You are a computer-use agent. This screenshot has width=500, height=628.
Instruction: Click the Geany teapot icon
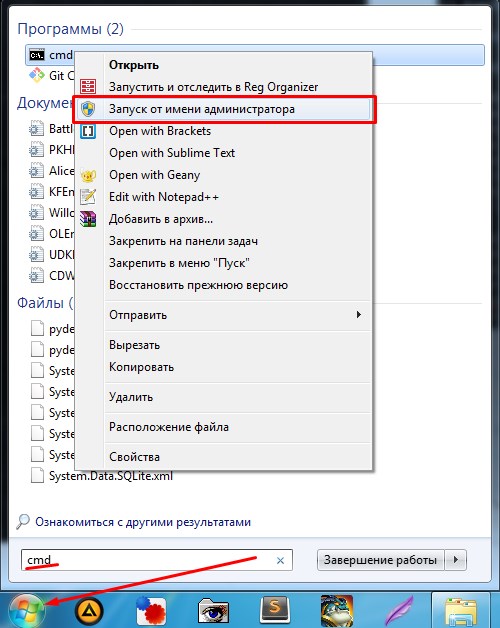click(x=88, y=175)
